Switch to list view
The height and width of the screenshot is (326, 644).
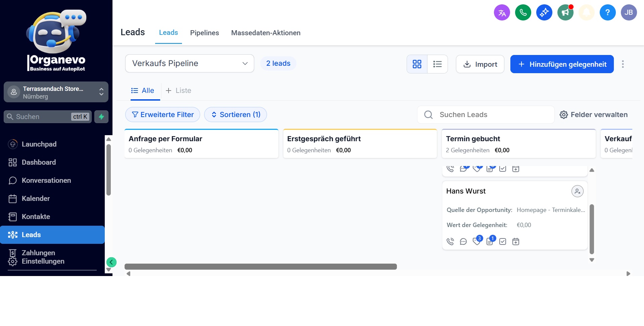(x=437, y=64)
